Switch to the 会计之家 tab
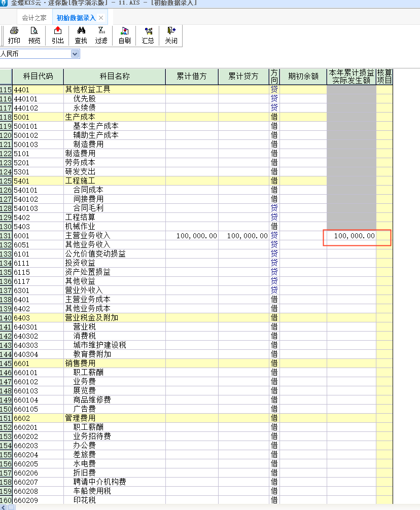The image size is (420, 510). (34, 18)
